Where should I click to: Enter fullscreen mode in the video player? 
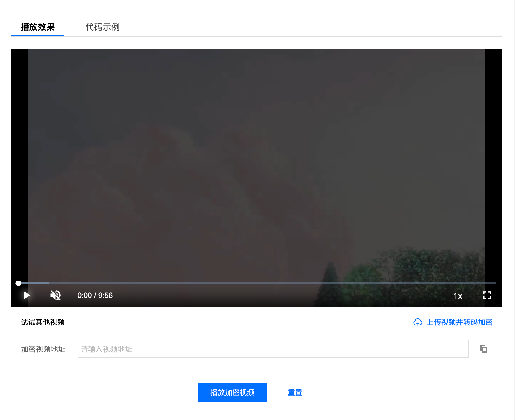point(487,295)
